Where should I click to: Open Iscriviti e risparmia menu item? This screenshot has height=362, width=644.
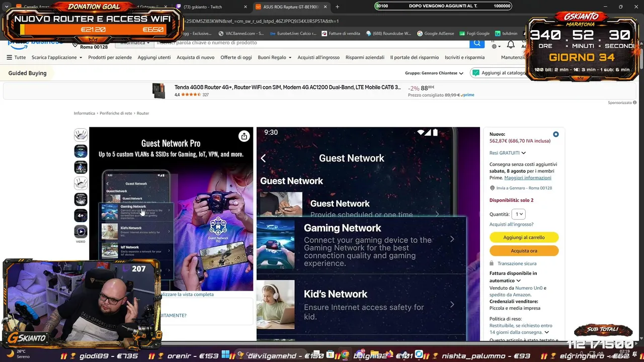464,57
